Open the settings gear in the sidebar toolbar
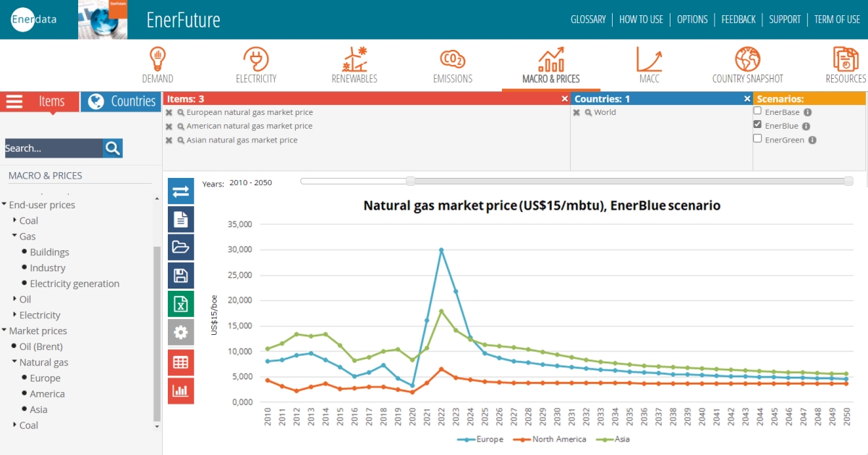This screenshot has width=868, height=455. 181,333
